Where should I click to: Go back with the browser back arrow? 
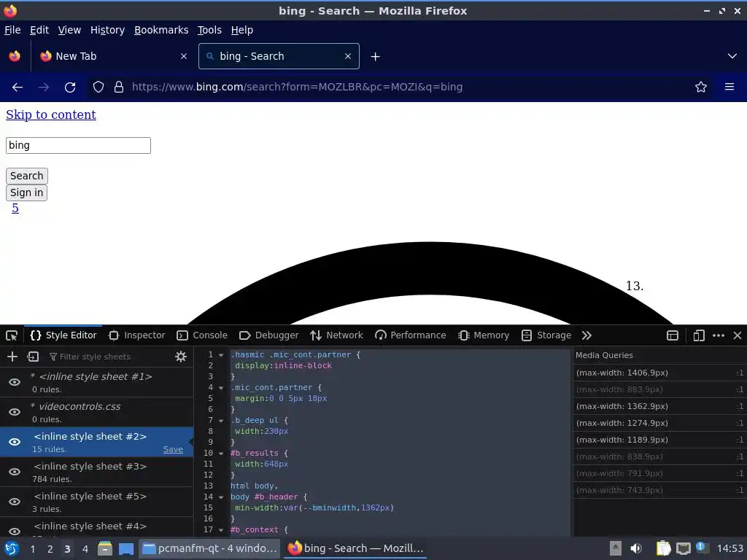[x=18, y=87]
